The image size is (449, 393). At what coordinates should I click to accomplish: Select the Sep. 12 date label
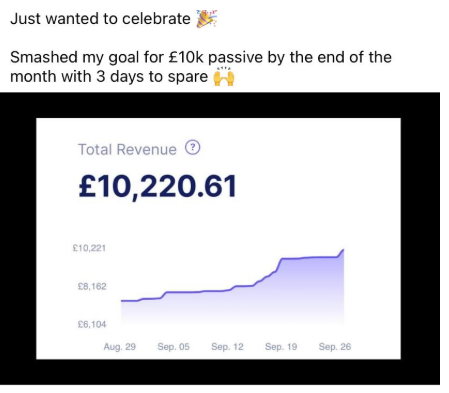(x=227, y=347)
